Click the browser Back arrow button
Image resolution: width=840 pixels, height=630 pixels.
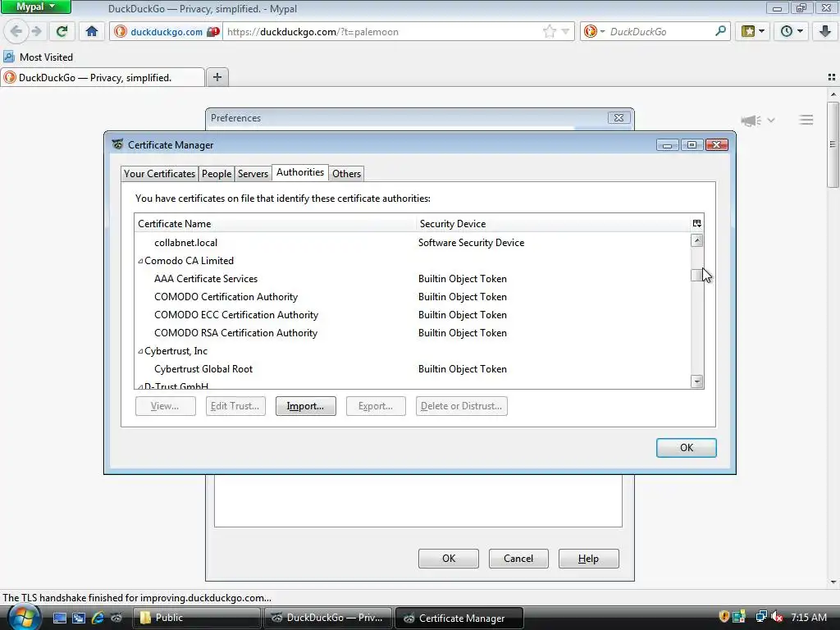pyautogui.click(x=16, y=31)
